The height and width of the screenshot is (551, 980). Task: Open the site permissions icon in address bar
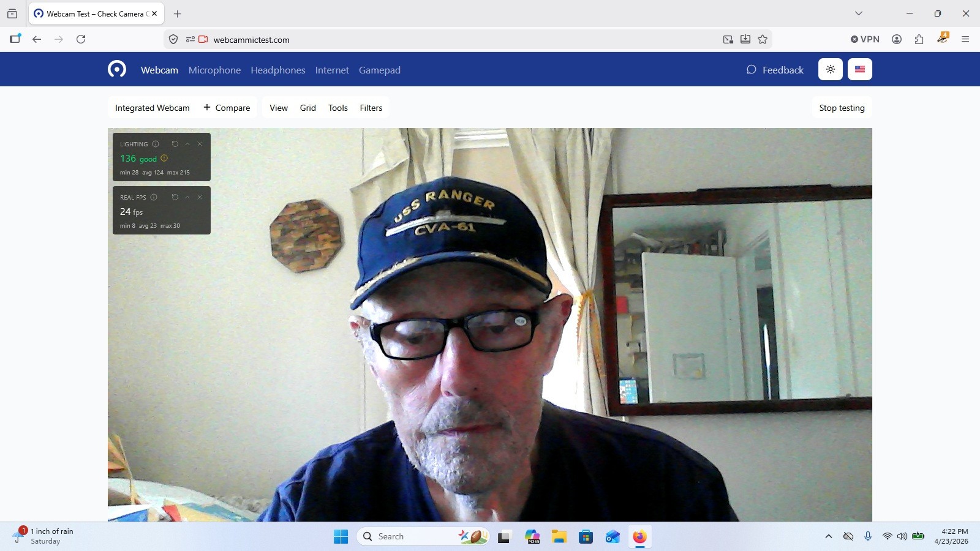pos(190,39)
